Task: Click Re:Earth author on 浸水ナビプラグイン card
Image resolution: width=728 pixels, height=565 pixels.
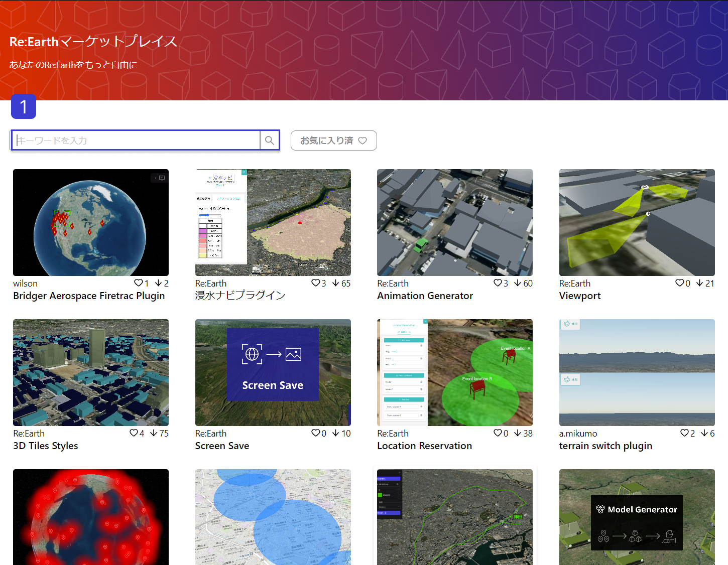Action: [x=211, y=284]
